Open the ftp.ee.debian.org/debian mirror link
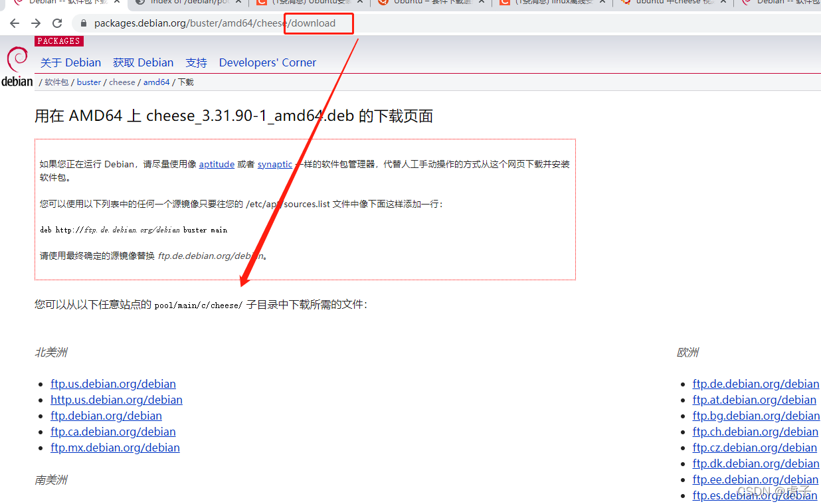Screen dimensions: 821x504 (755, 479)
